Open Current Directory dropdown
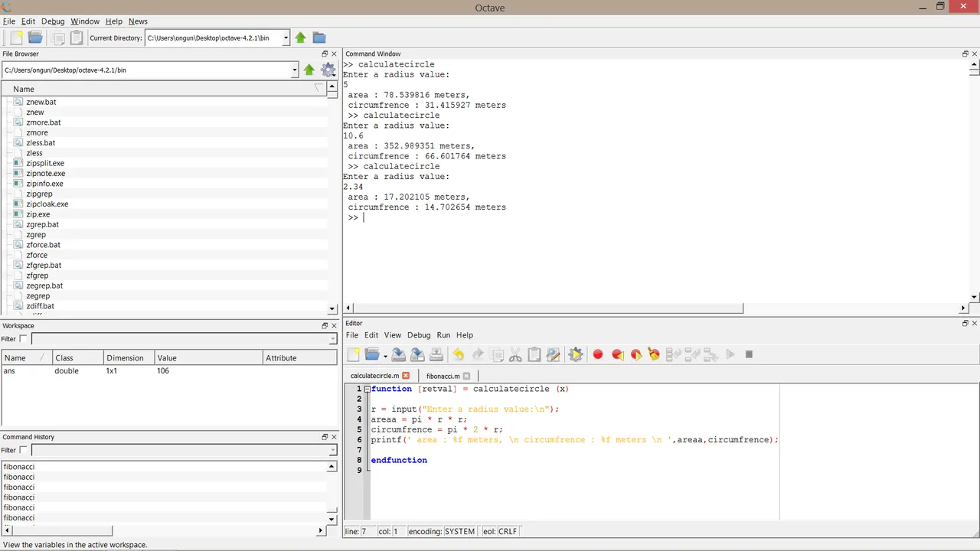Screen dimensions: 980x551 [x=286, y=37]
